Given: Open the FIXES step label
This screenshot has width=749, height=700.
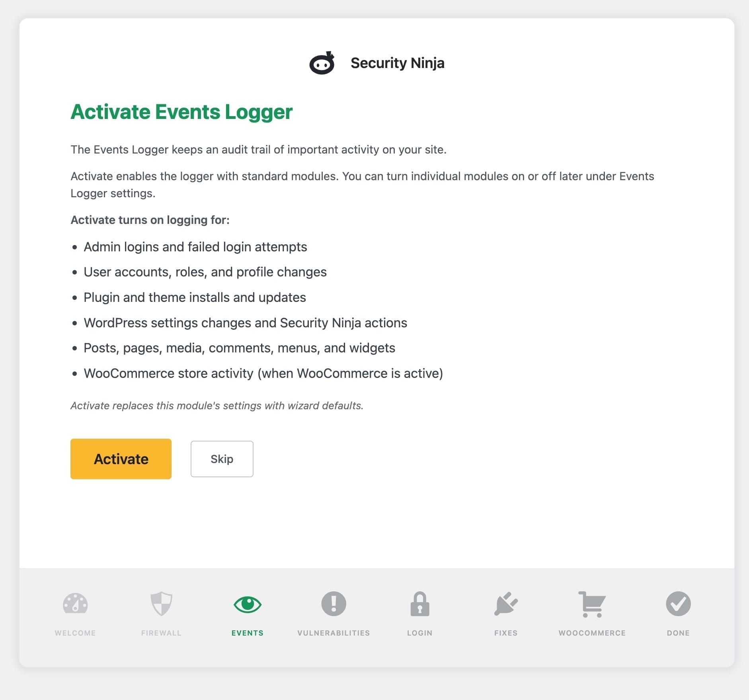Looking at the screenshot, I should (x=506, y=633).
